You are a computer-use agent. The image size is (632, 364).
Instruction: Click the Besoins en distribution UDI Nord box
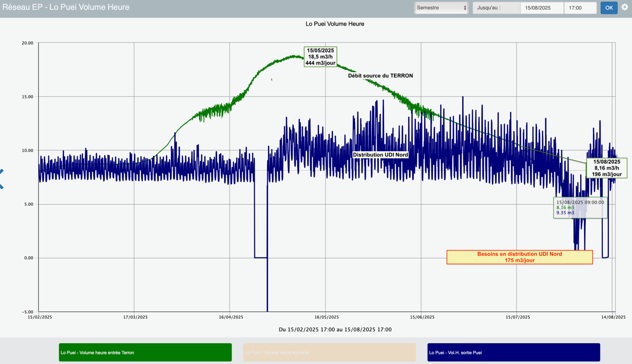519,257
